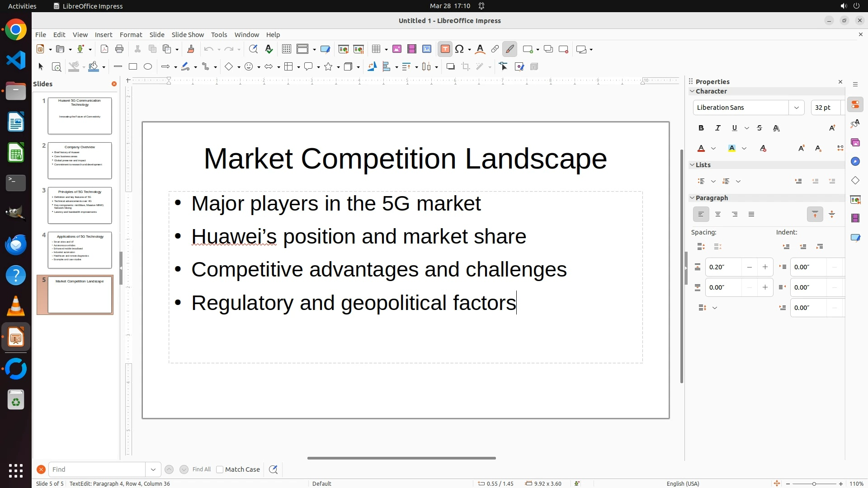The width and height of the screenshot is (868, 488).
Task: Enable the Match Case checkbox
Action: pos(220,469)
